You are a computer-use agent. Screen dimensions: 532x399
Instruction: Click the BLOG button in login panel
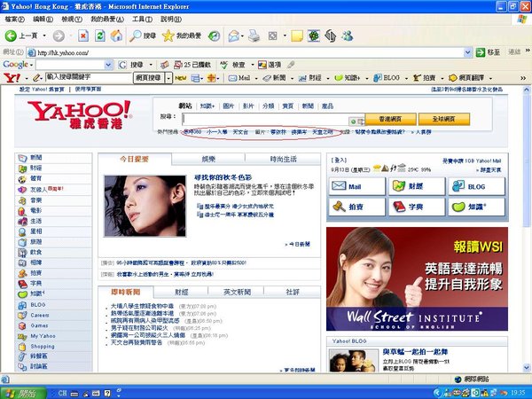[x=477, y=186]
